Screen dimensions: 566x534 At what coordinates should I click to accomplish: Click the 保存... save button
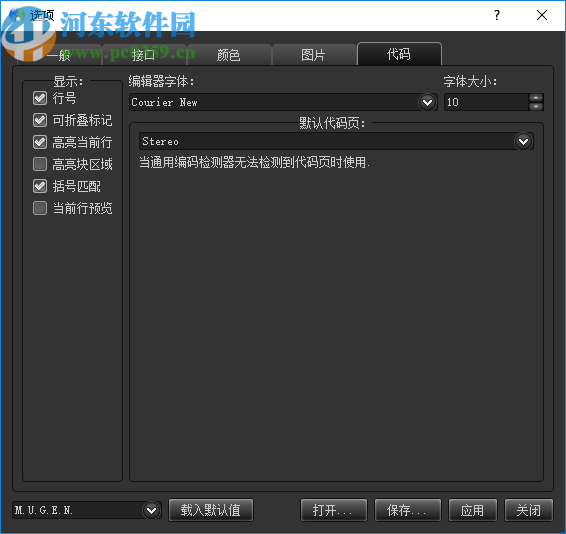408,510
